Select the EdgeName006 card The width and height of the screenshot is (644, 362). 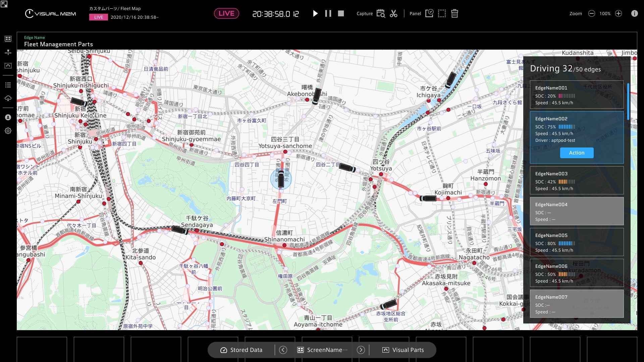point(577,273)
